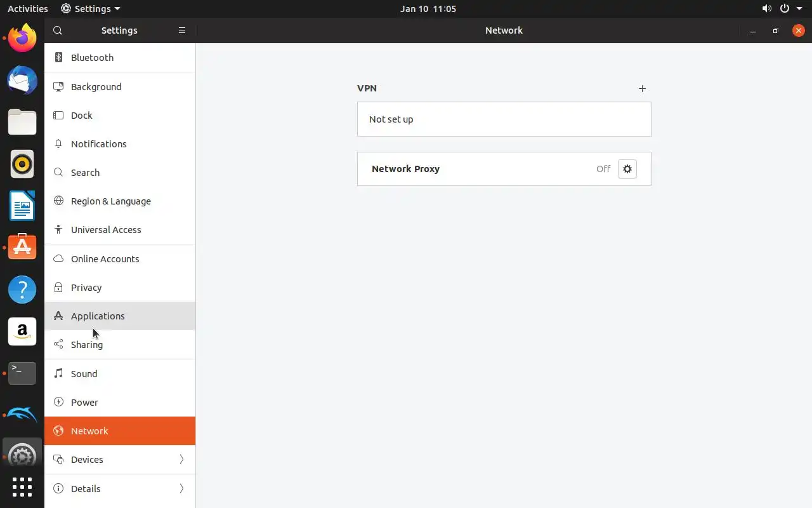Image resolution: width=812 pixels, height=508 pixels.
Task: Click the Network Proxy 'Off' status
Action: [x=603, y=169]
